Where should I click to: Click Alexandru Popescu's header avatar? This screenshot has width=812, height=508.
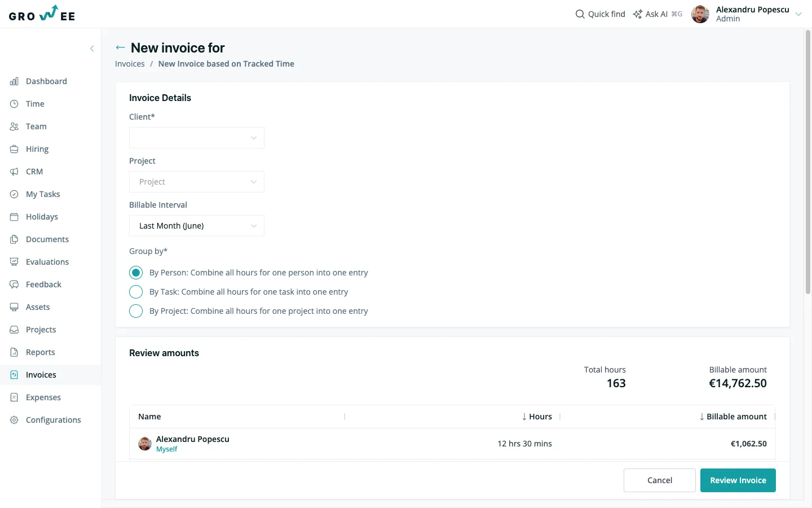(700, 14)
